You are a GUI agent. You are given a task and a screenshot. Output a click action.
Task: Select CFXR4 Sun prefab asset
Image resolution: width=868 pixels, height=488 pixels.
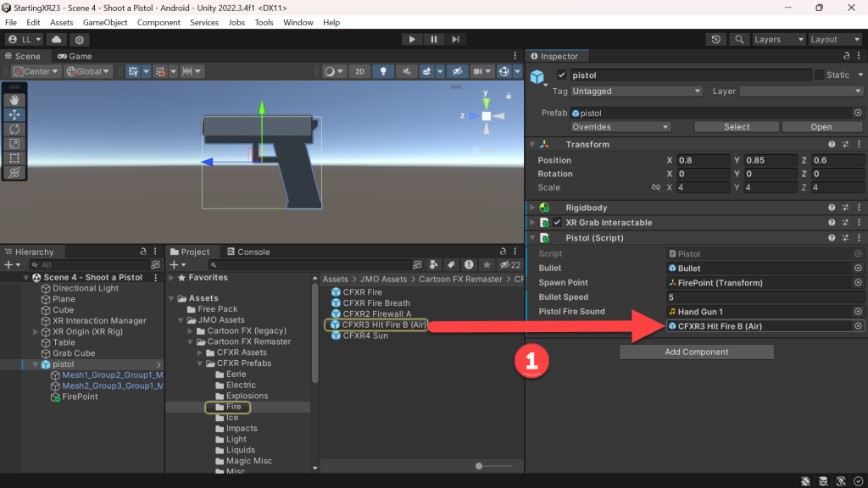[364, 335]
